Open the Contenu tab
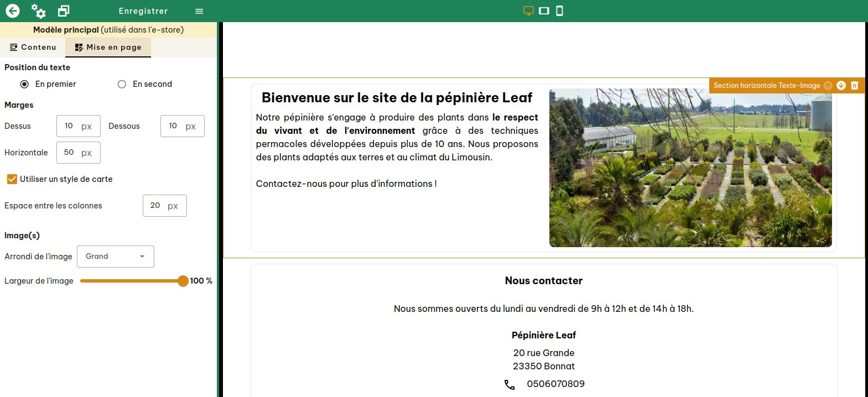The width and height of the screenshot is (868, 397). pyautogui.click(x=33, y=48)
